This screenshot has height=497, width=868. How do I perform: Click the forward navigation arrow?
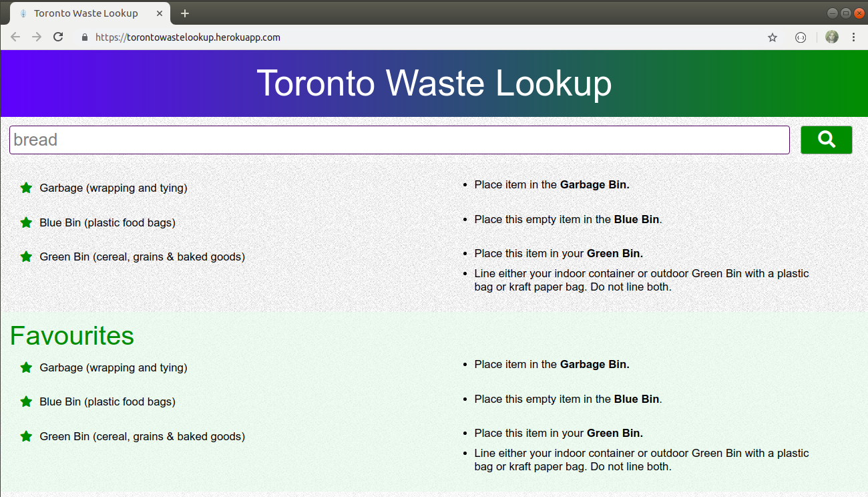pyautogui.click(x=36, y=37)
